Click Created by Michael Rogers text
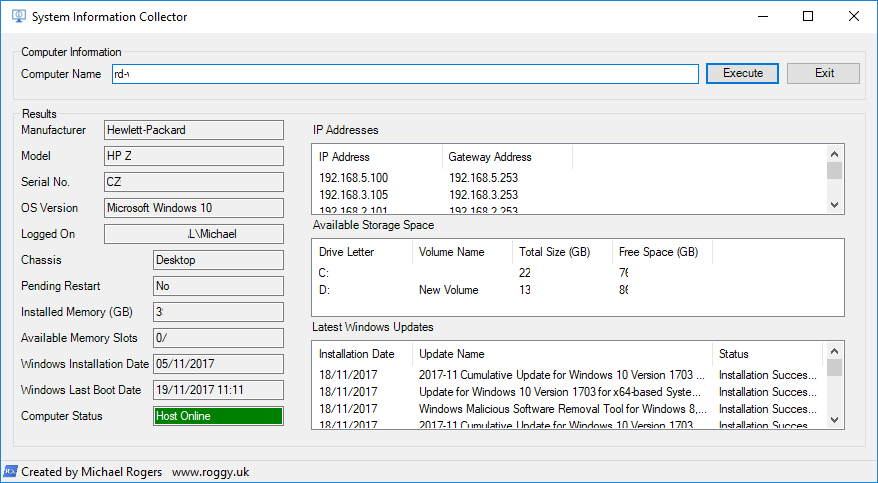The height and width of the screenshot is (483, 878). point(91,472)
